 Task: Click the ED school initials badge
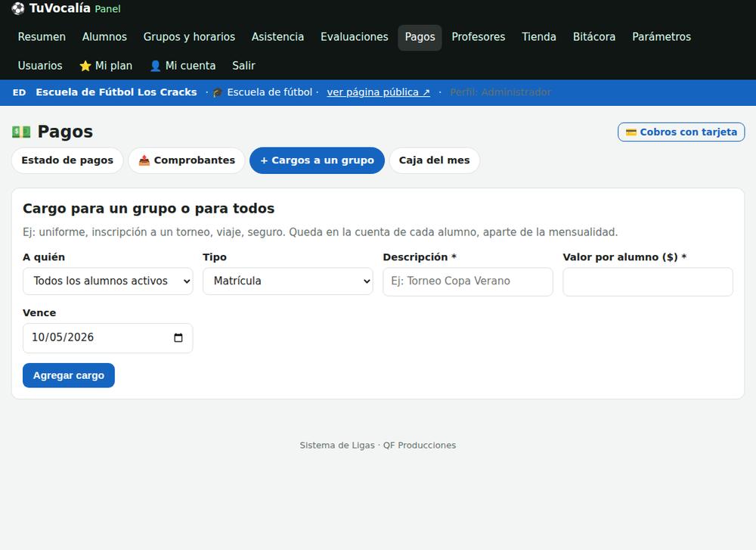pos(20,92)
